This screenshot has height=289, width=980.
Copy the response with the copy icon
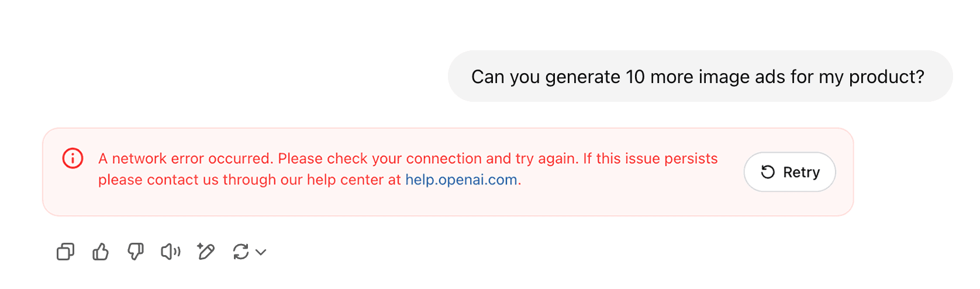pos(65,252)
